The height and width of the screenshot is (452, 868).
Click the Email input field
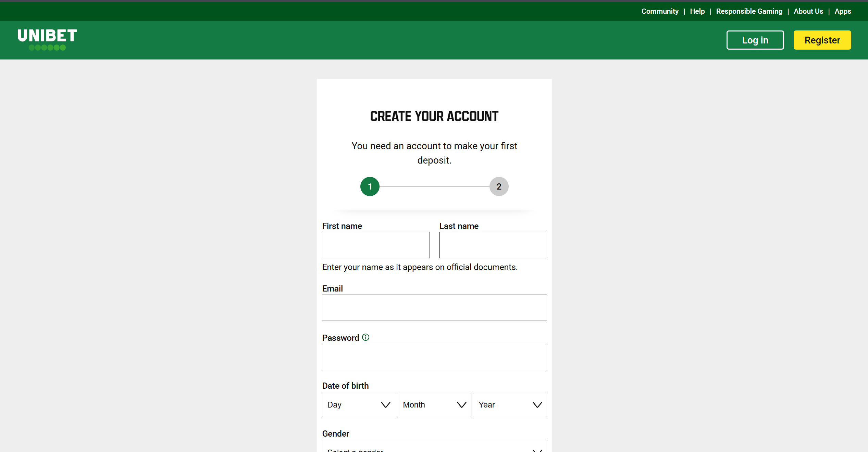pyautogui.click(x=434, y=308)
